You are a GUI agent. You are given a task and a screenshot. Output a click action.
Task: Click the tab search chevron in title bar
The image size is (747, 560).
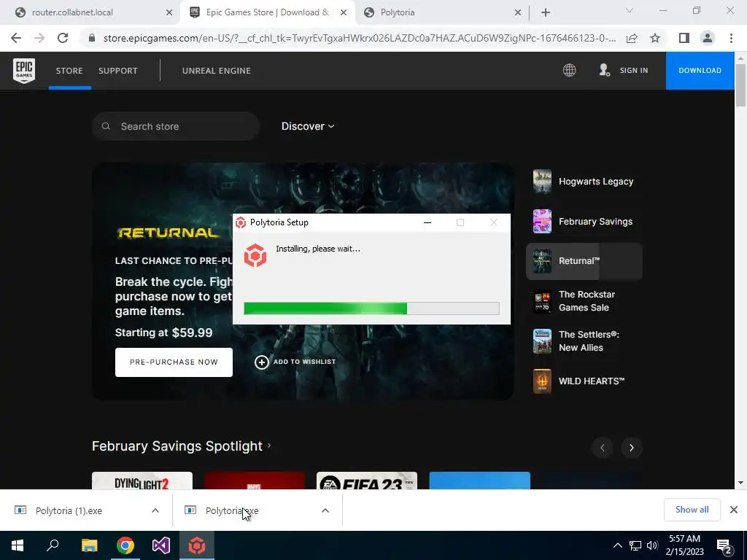630,10
